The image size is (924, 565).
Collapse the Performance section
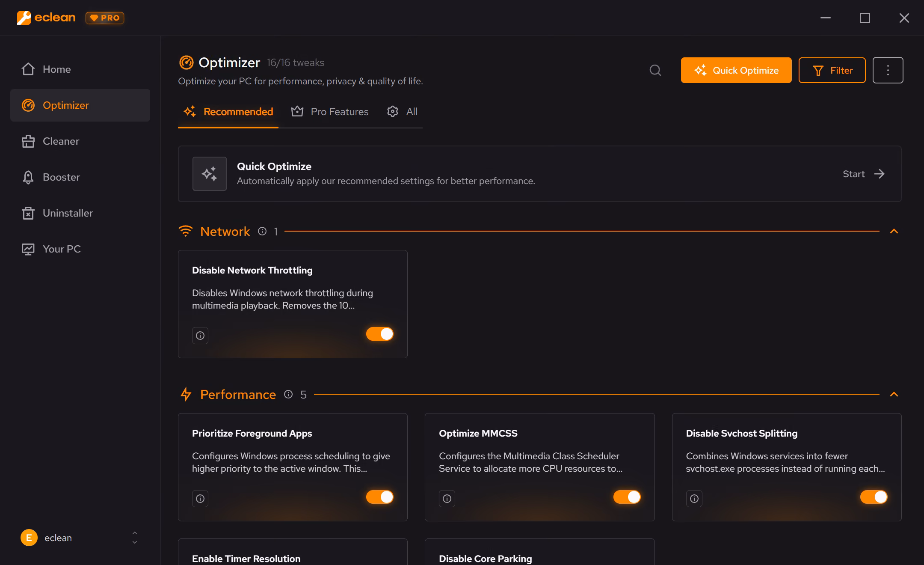894,394
